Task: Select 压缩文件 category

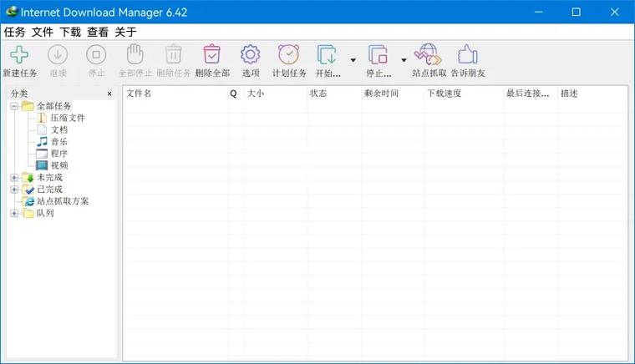Action: [x=61, y=118]
